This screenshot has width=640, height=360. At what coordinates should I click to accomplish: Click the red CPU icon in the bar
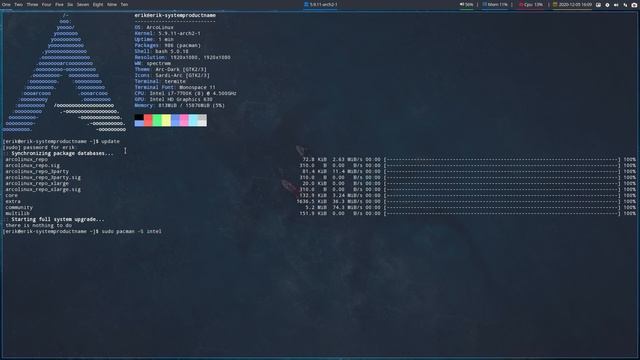[521, 4]
